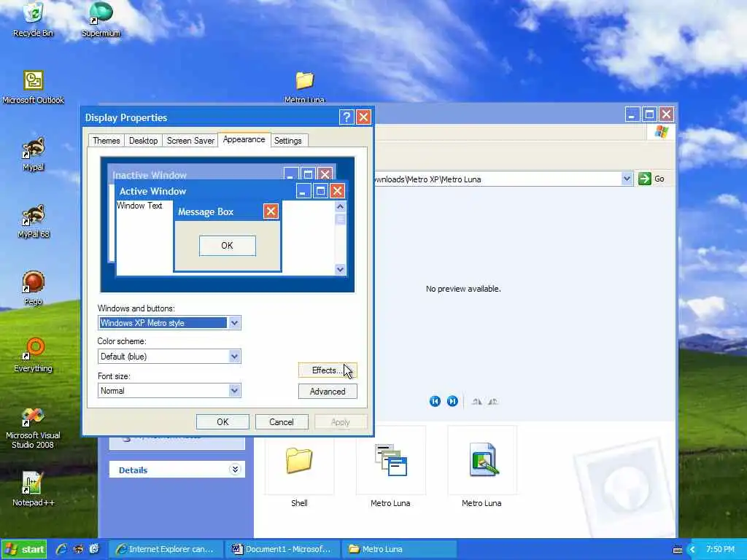
Task: Click the taskbar clock showing 7:50 PM
Action: 720,550
